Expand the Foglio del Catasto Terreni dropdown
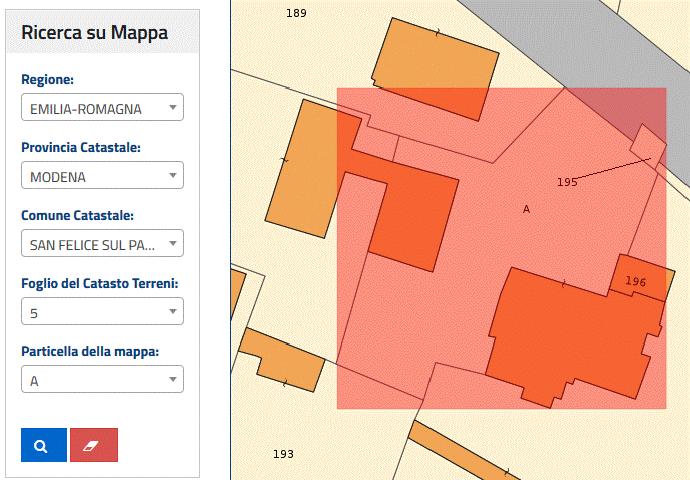 pyautogui.click(x=102, y=312)
